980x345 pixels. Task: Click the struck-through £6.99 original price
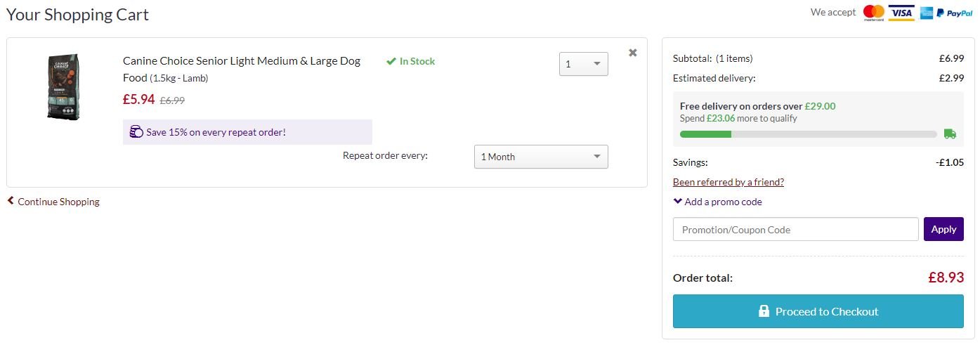pyautogui.click(x=172, y=100)
